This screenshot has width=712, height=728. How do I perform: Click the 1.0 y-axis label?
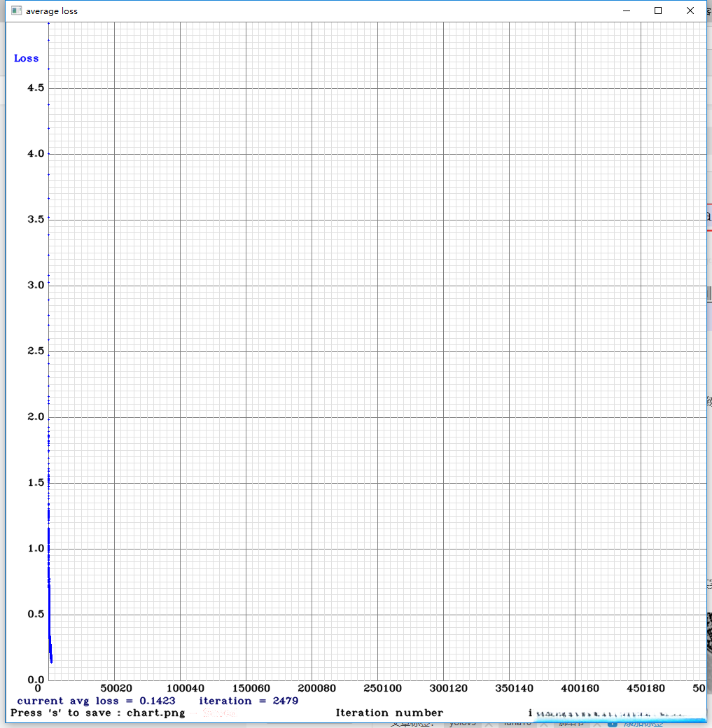click(x=36, y=548)
